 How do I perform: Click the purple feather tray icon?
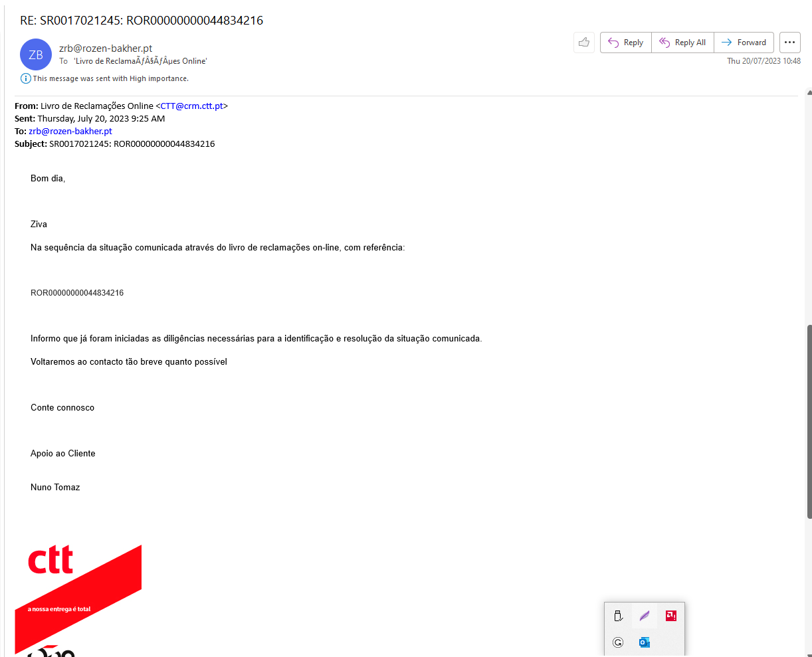644,616
